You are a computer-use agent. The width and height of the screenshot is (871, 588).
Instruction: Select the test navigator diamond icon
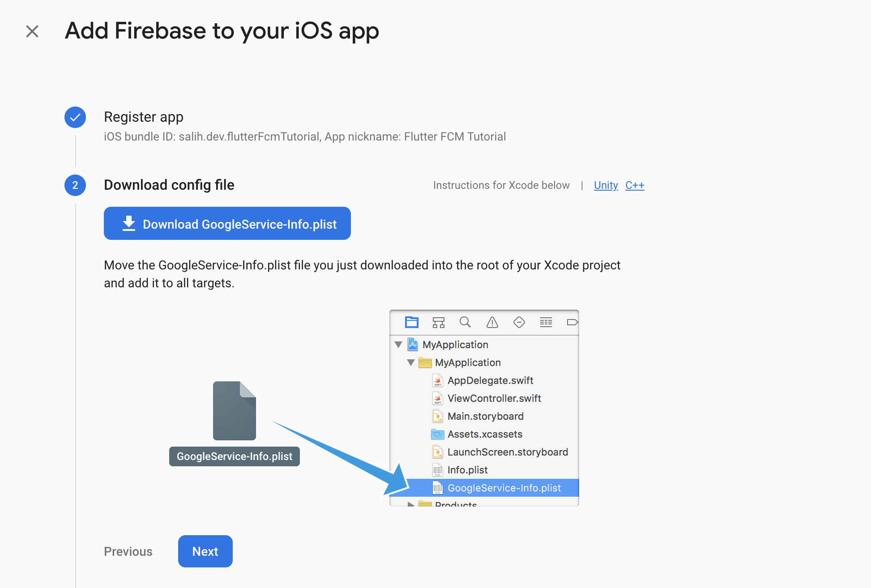coord(519,322)
